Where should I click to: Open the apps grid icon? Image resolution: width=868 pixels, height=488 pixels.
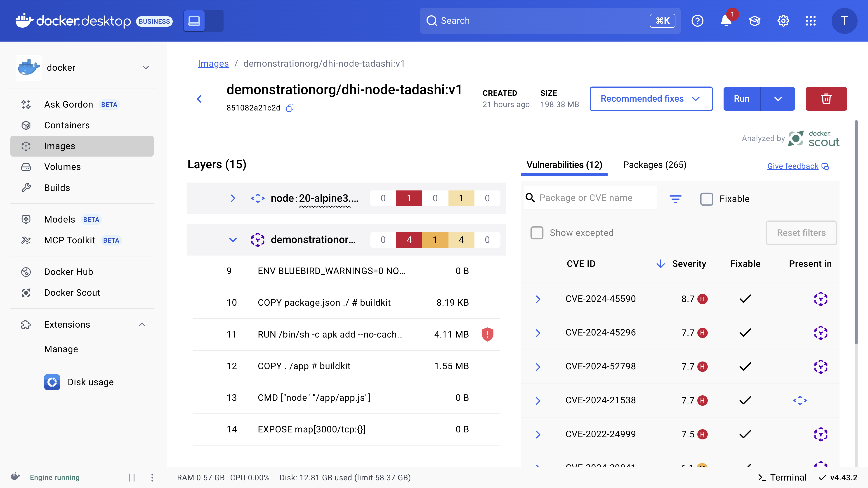pyautogui.click(x=811, y=21)
